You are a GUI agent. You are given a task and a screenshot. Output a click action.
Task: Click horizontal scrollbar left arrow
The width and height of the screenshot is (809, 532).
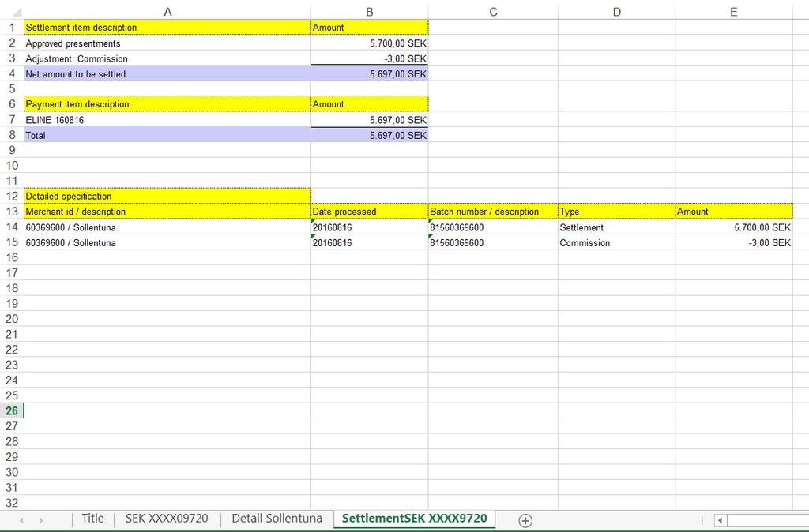[x=720, y=520]
